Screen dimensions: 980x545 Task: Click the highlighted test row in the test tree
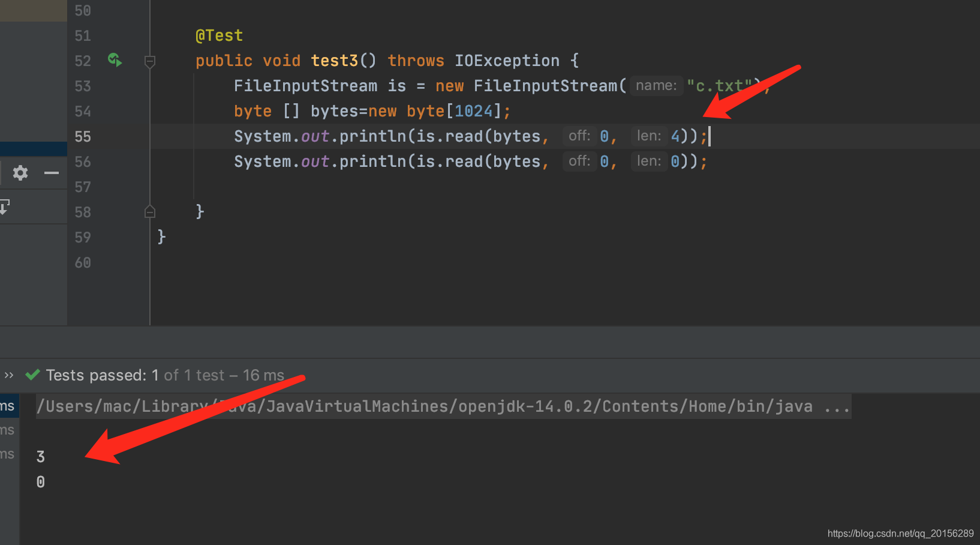[x=9, y=406]
